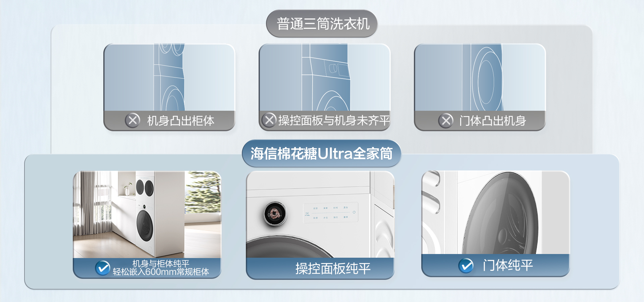This screenshot has height=302, width=644.
Task: Click the play/pause icon on washer touch panel
Action: 307,213
